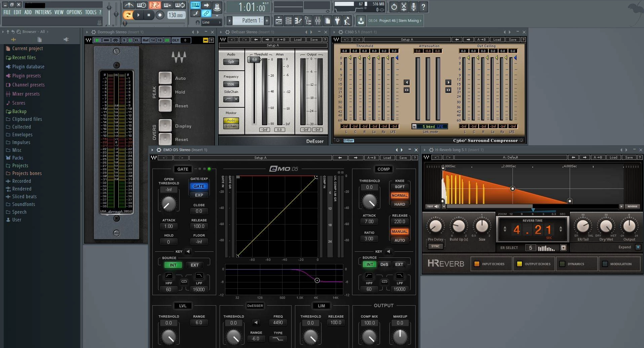Add new pattern with plus button
644x348 pixels.
(267, 21)
